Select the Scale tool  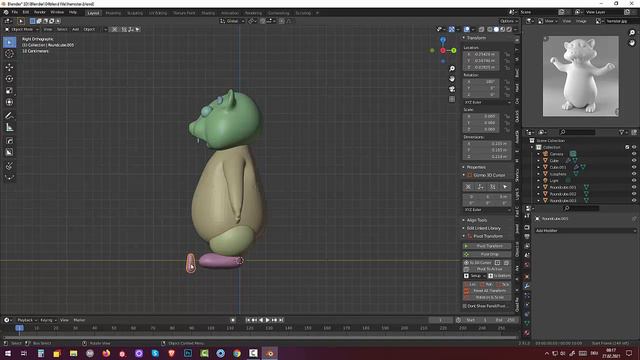pyautogui.click(x=9, y=91)
